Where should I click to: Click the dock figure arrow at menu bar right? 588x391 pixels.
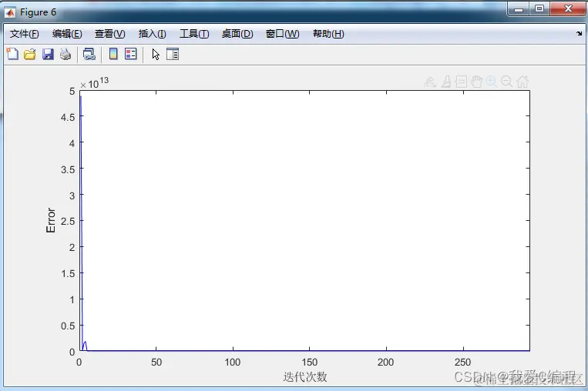[x=579, y=34]
